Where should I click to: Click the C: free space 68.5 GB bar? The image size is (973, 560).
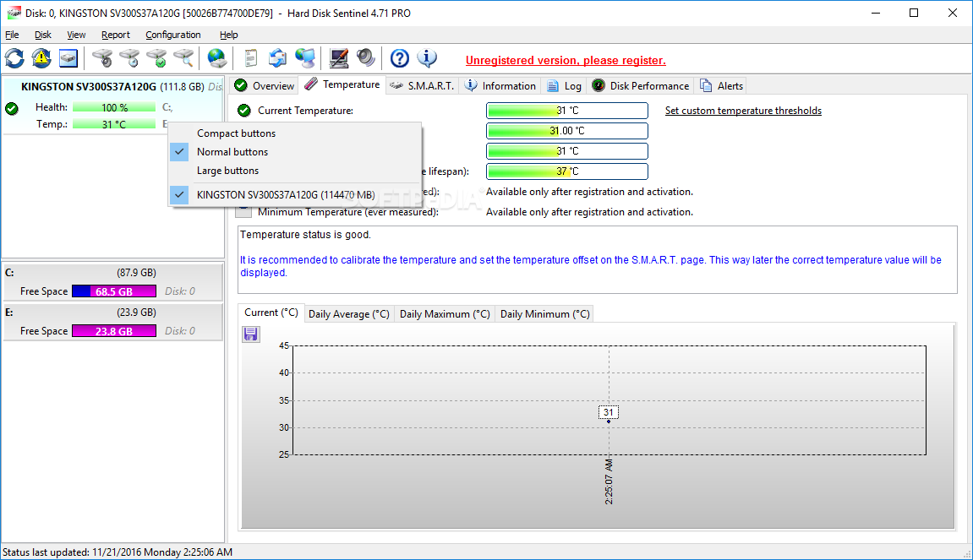(114, 291)
